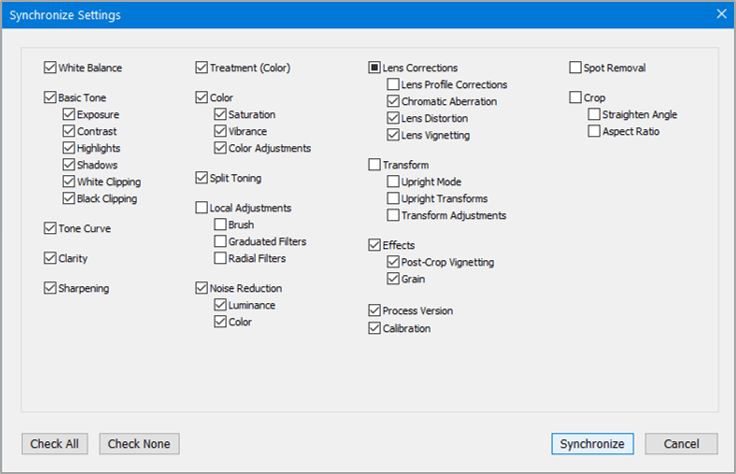Disable Post-Crop Vignetting checkbox
Viewport: 736px width, 474px height.
(393, 262)
